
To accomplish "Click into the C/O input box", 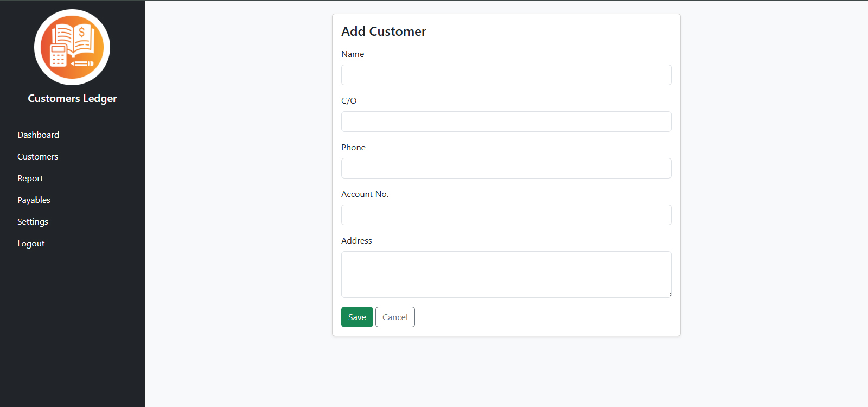I will [506, 122].
